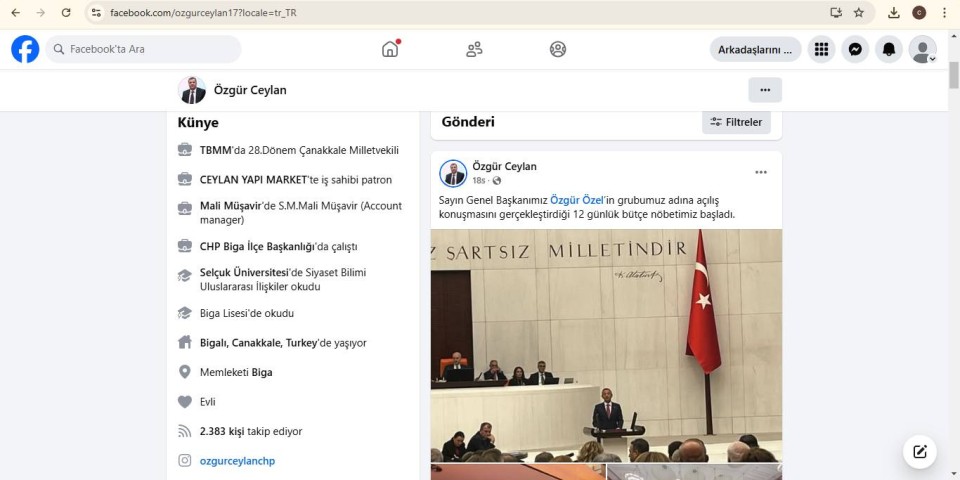The image size is (960, 480).
Task: Open the notifications bell
Action: pos(889,49)
